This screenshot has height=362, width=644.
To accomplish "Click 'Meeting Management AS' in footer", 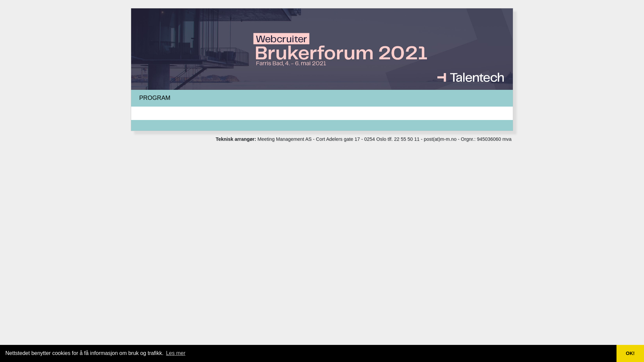I will (284, 139).
